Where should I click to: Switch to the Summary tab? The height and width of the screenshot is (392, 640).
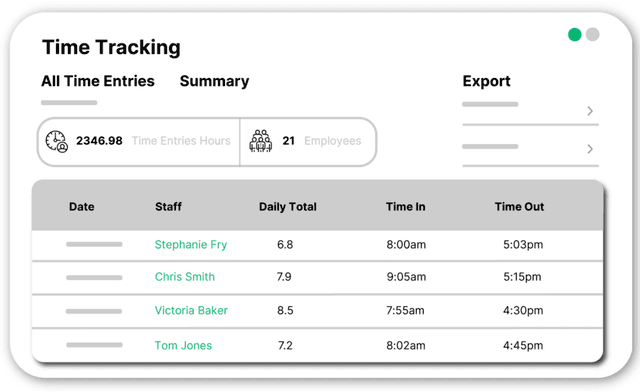point(214,81)
